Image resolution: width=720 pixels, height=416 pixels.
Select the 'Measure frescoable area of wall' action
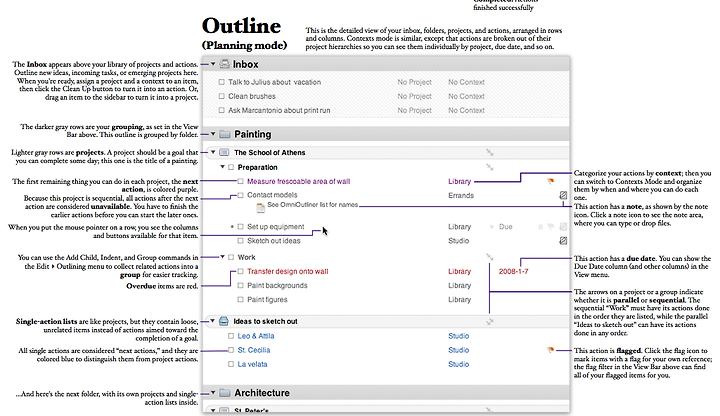click(298, 181)
